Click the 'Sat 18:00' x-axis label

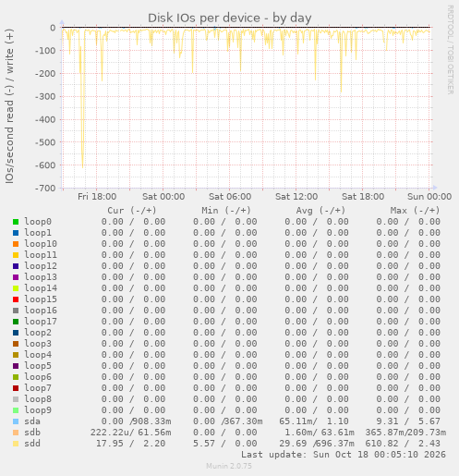point(363,197)
